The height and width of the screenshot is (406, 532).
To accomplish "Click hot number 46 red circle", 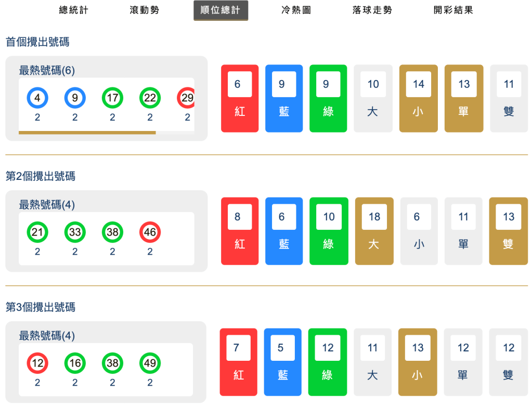I will pyautogui.click(x=149, y=232).
